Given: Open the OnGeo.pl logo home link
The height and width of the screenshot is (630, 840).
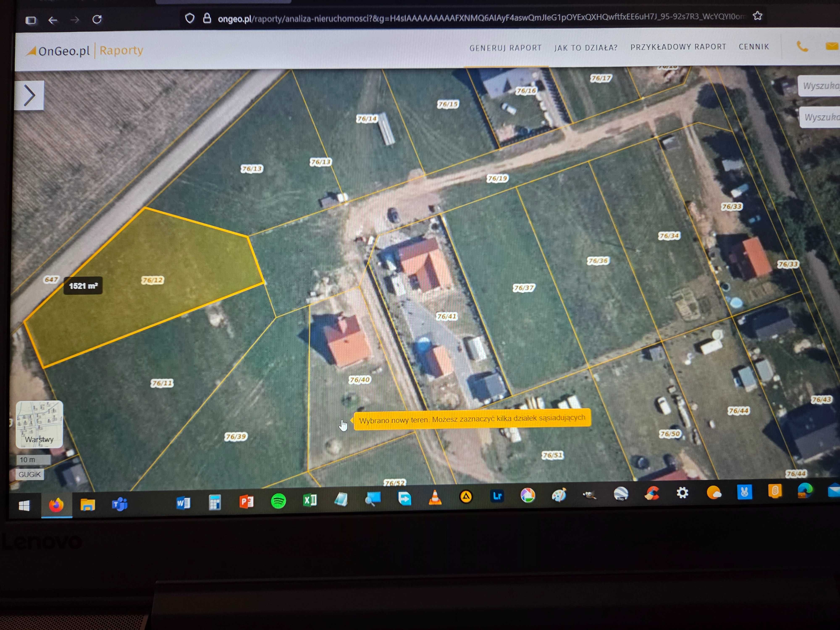Looking at the screenshot, I should coord(58,51).
